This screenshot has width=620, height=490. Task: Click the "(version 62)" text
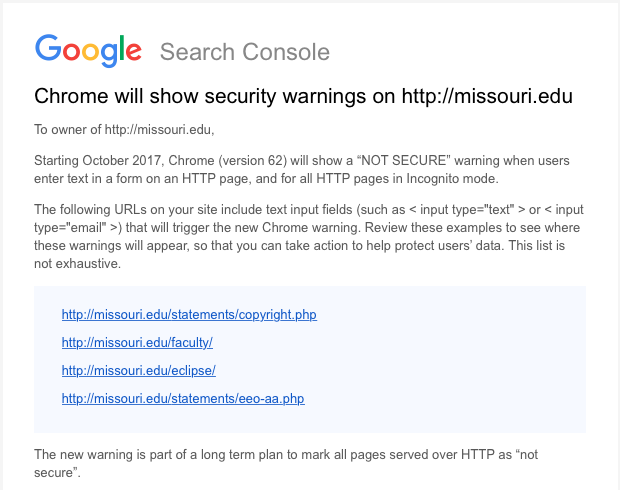[253, 161]
